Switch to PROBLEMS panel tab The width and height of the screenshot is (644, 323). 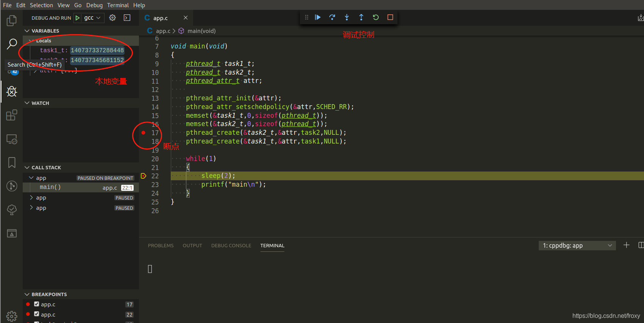pyautogui.click(x=161, y=246)
